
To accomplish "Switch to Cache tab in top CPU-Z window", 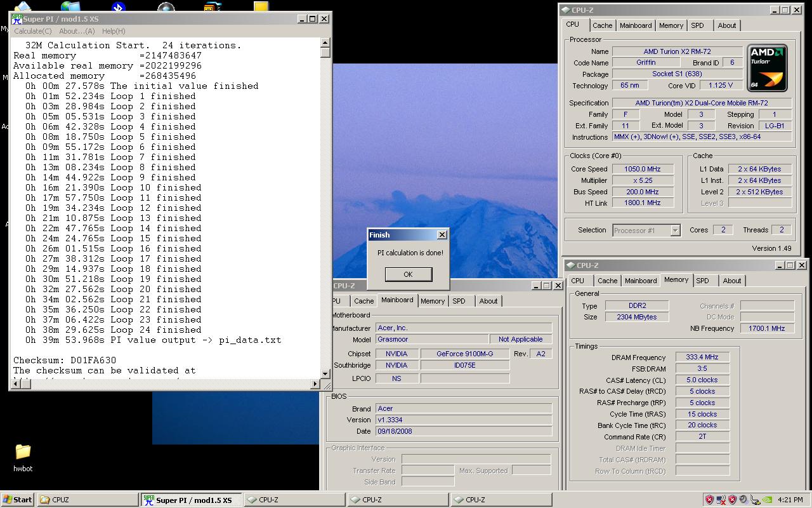I will click(x=603, y=25).
